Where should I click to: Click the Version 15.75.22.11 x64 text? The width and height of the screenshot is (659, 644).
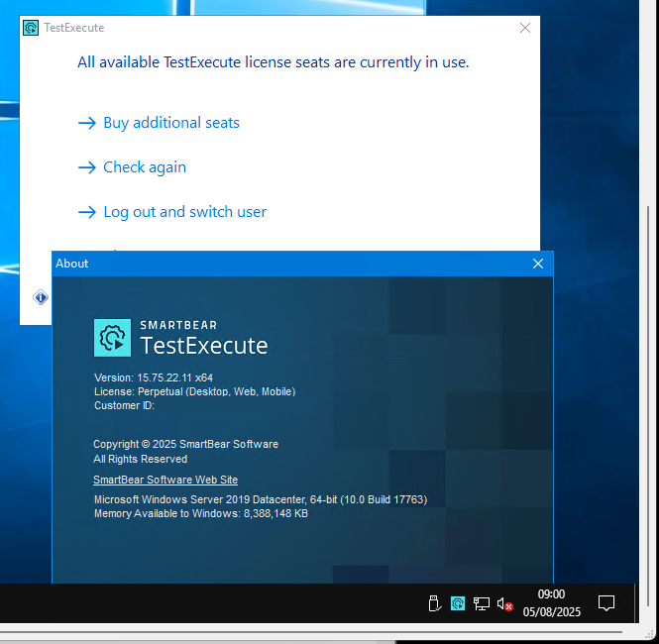[154, 377]
